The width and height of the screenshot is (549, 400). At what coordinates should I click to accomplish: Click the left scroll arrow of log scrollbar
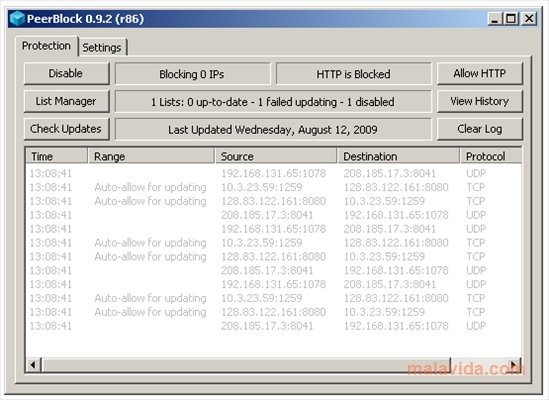[33, 365]
